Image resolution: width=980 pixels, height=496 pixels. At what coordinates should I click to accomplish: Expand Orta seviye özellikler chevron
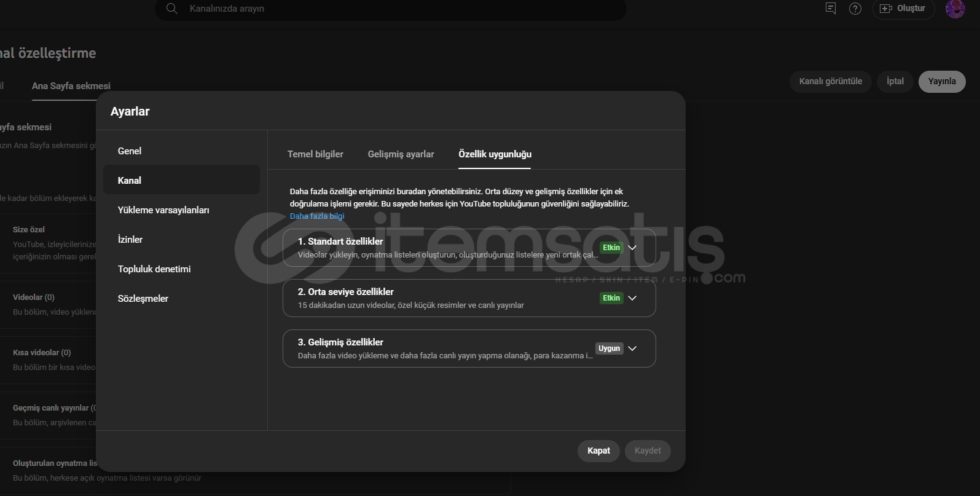pyautogui.click(x=632, y=298)
